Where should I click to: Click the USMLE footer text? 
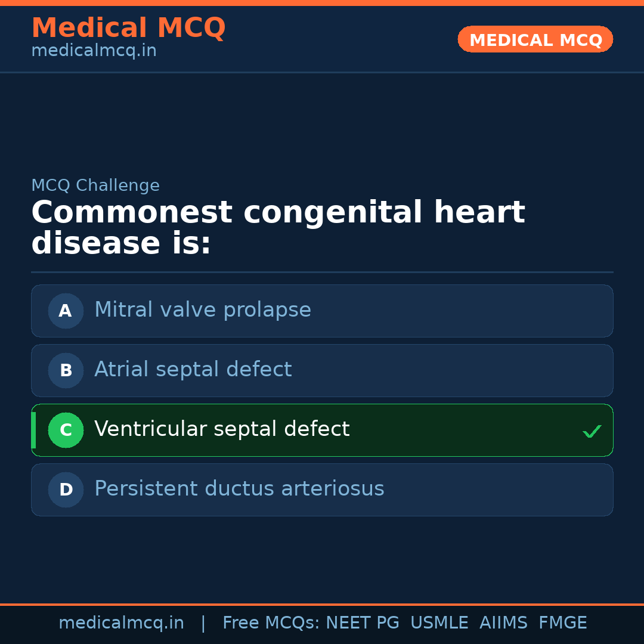tap(439, 623)
